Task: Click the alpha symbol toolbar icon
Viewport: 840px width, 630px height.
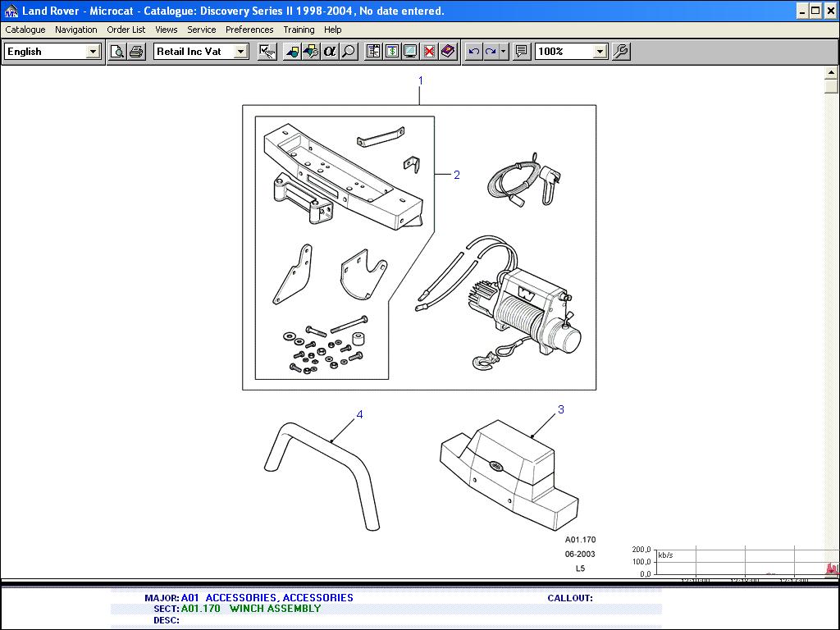Action: [330, 51]
